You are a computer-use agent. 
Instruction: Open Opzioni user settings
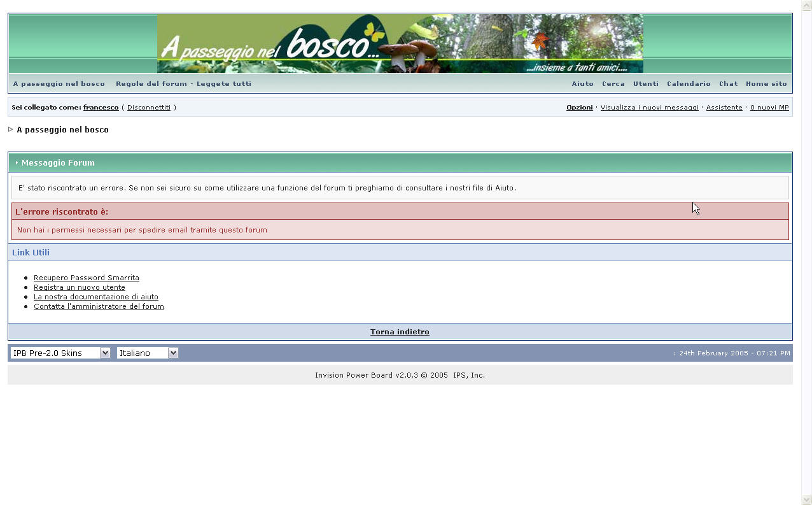579,108
